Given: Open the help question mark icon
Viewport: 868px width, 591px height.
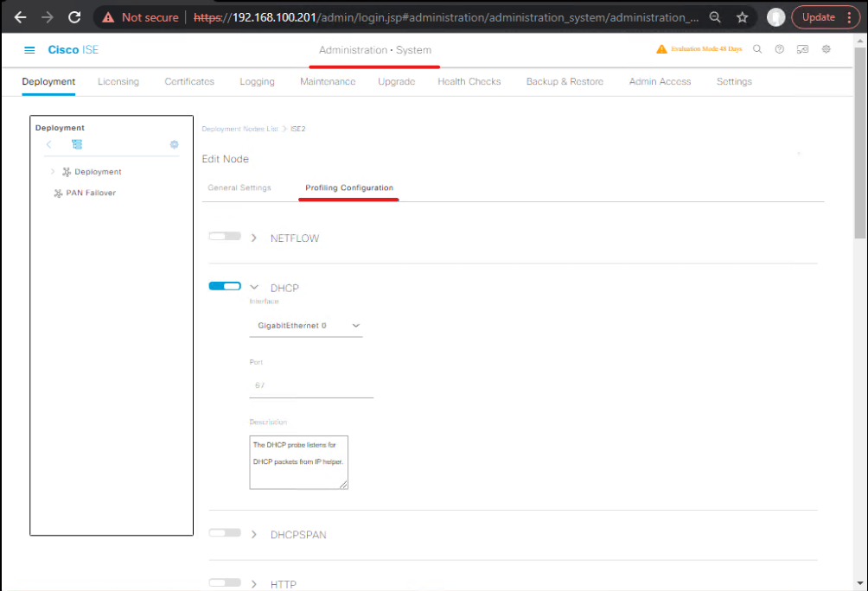Looking at the screenshot, I should click(x=780, y=49).
